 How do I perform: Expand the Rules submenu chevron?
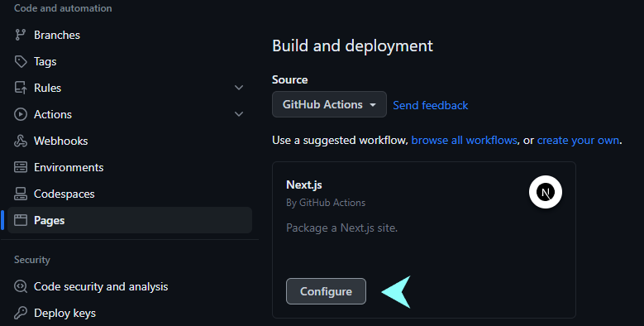[239, 88]
